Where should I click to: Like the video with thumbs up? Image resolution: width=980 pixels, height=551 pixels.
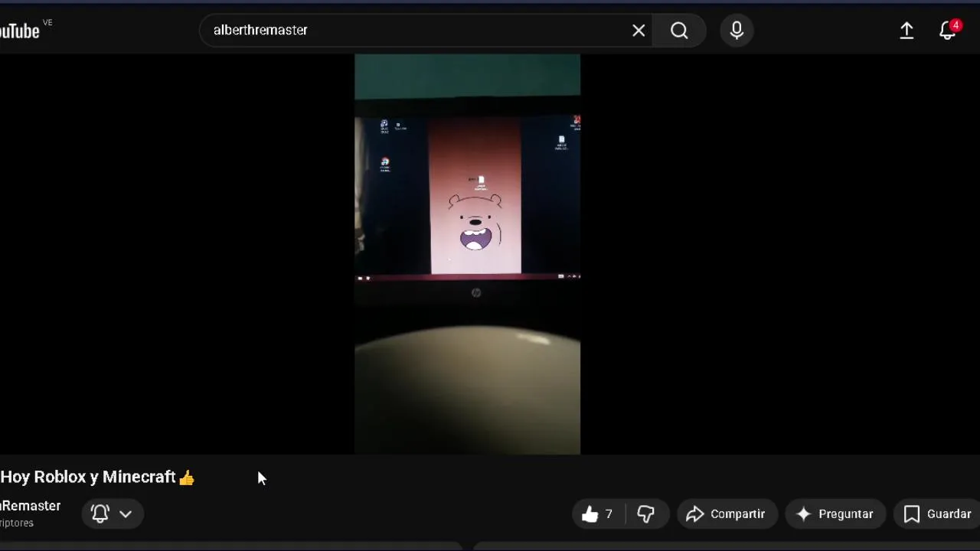(599, 514)
